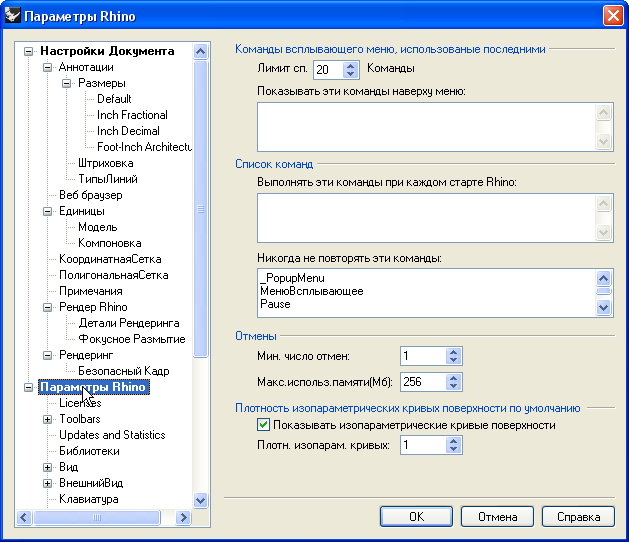
Task: Select the Default dimension style
Action: [x=114, y=99]
